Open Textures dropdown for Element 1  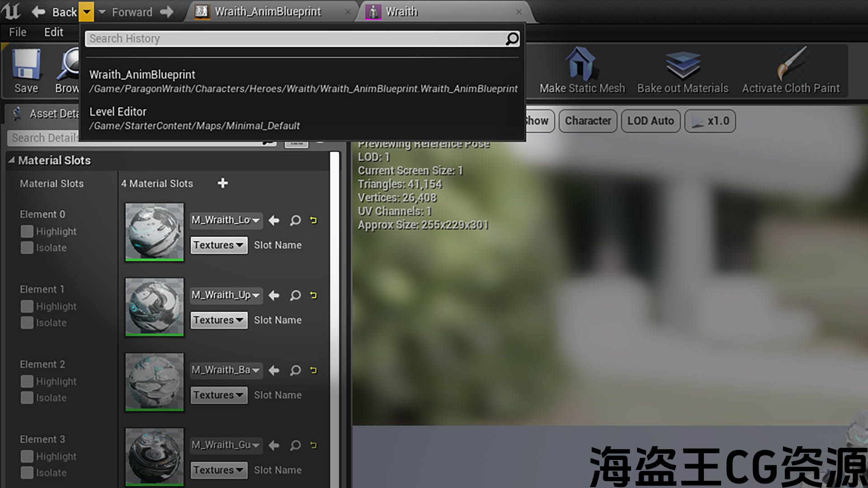(218, 320)
